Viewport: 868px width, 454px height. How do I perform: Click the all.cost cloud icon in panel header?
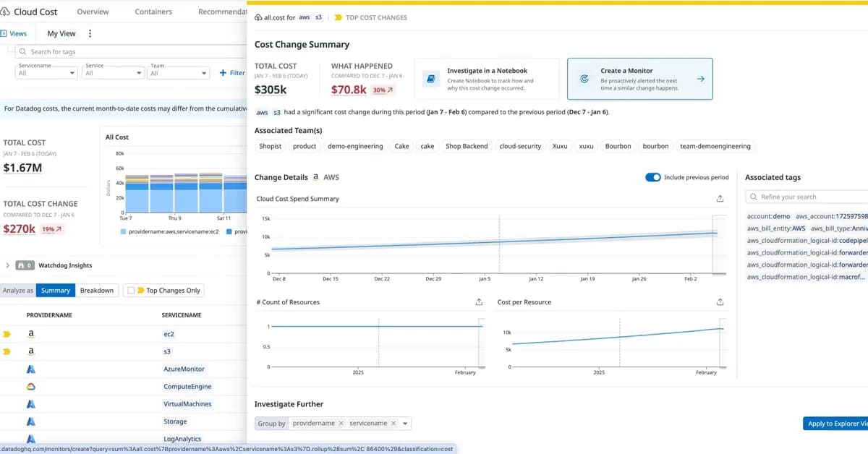259,17
